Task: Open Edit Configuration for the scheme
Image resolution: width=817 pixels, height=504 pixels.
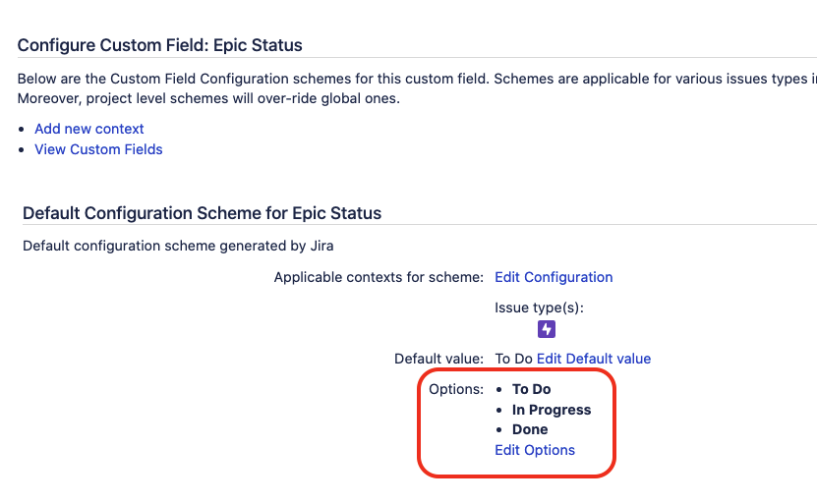Action: [x=554, y=277]
